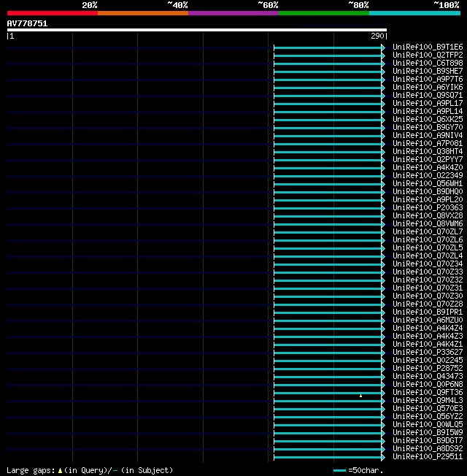The height and width of the screenshot is (476, 467).
Task: Open the UniRef100_Q0WLQ5 entry
Action: pyautogui.click(x=428, y=425)
